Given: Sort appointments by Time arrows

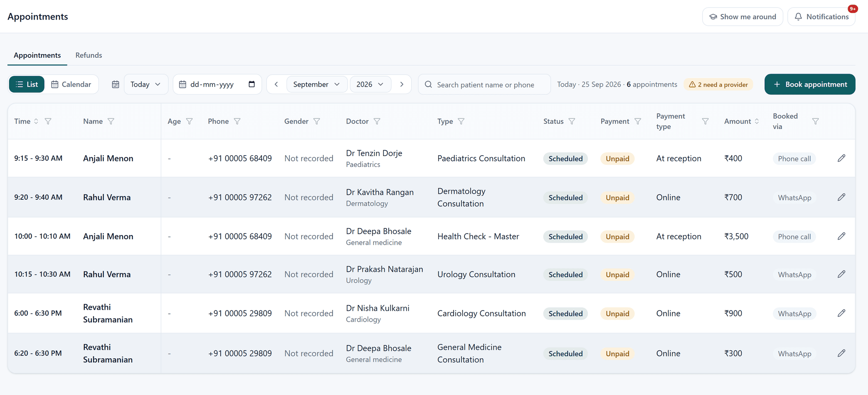Looking at the screenshot, I should pos(36,121).
